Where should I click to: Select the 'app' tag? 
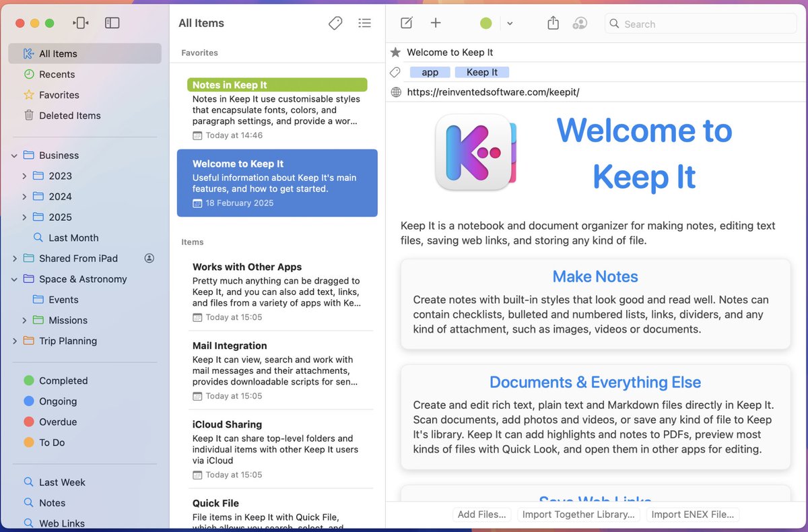pyautogui.click(x=430, y=72)
